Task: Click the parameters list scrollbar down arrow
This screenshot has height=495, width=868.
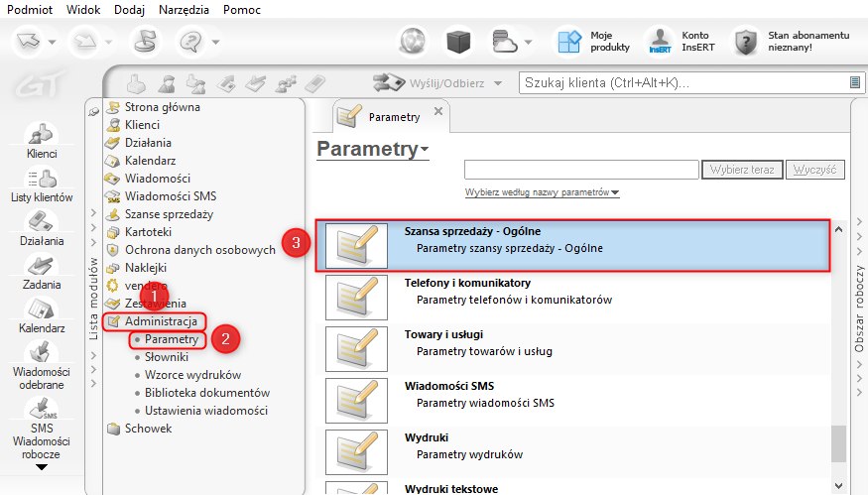Action: (x=839, y=485)
